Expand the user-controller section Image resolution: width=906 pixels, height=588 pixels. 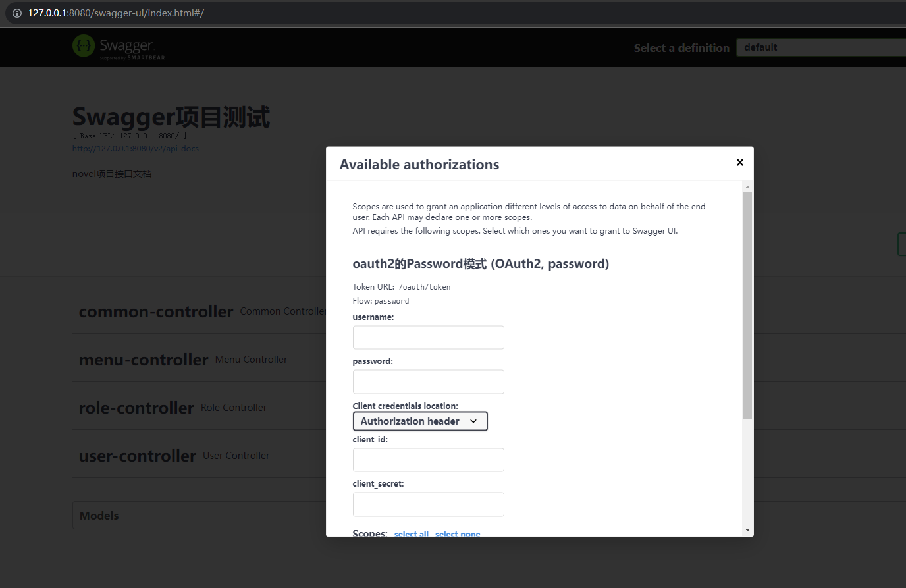[x=138, y=456]
